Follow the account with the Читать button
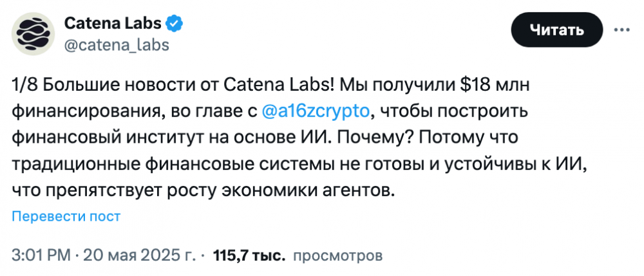The height and width of the screenshot is (276, 644). 556,30
